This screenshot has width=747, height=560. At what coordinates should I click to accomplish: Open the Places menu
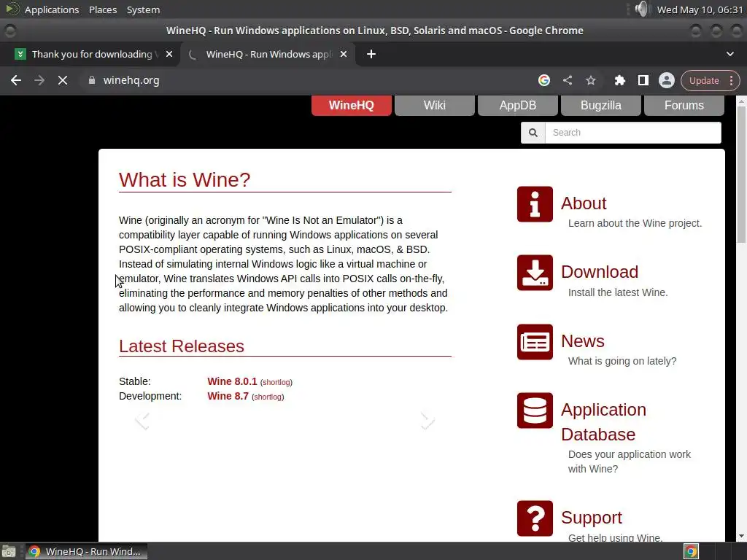103,9
